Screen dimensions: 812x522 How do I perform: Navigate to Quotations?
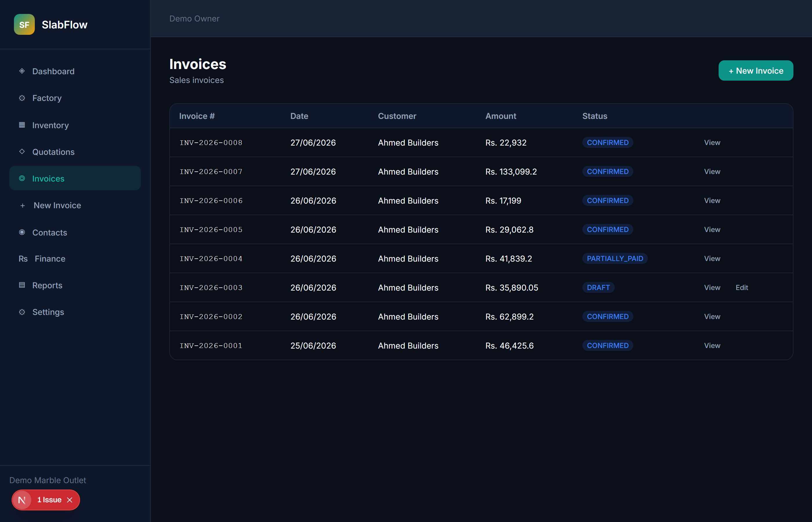click(75, 151)
